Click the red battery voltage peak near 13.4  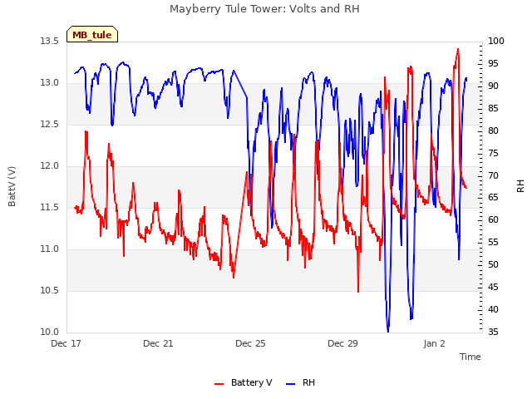click(458, 50)
